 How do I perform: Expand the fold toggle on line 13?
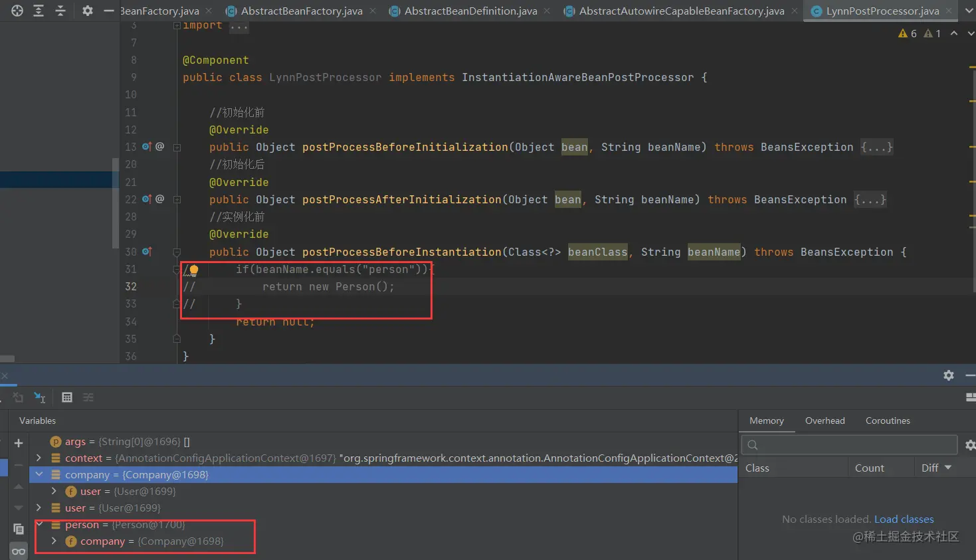pos(177,147)
